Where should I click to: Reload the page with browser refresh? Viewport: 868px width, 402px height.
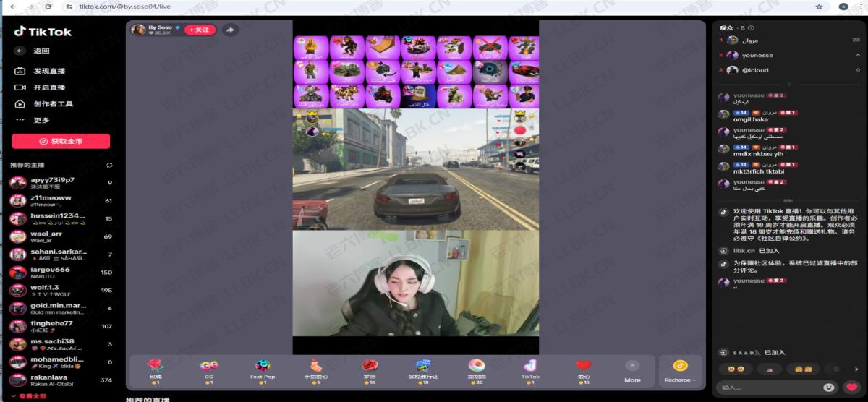coord(48,6)
